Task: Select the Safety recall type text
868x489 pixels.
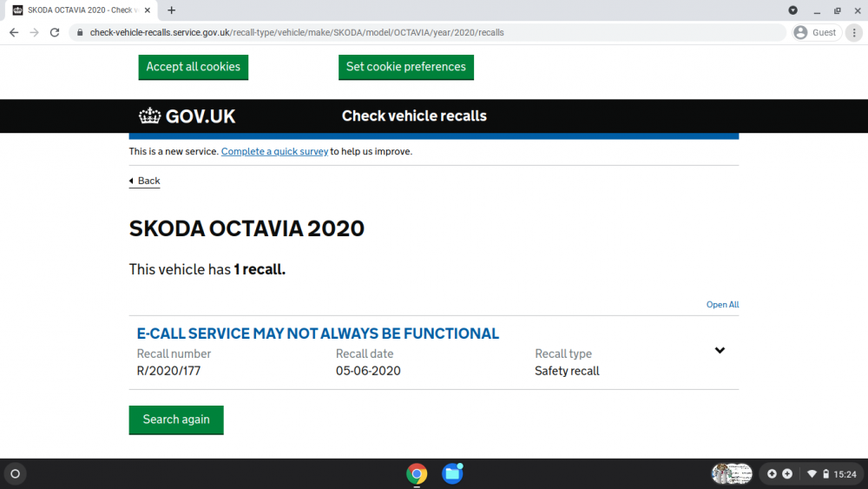Action: (567, 371)
